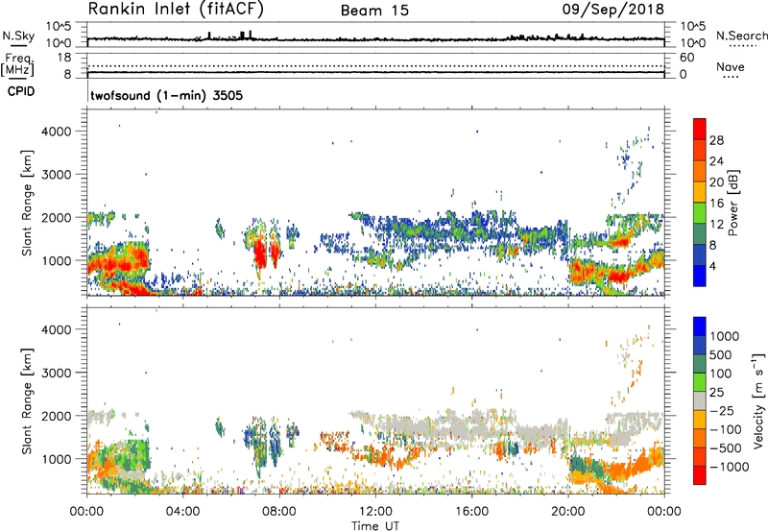Click the 'Velocity [m s⁻¹]' colorbar label

[x=758, y=400]
